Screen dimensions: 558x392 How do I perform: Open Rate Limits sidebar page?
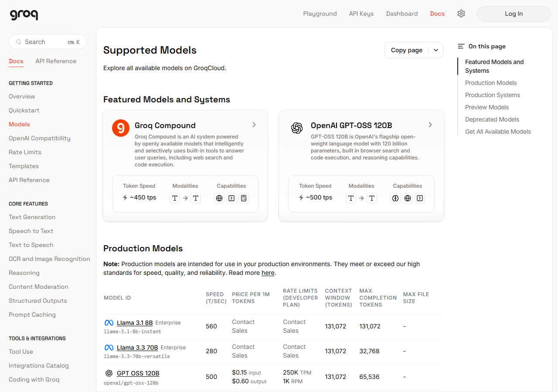pyautogui.click(x=25, y=152)
